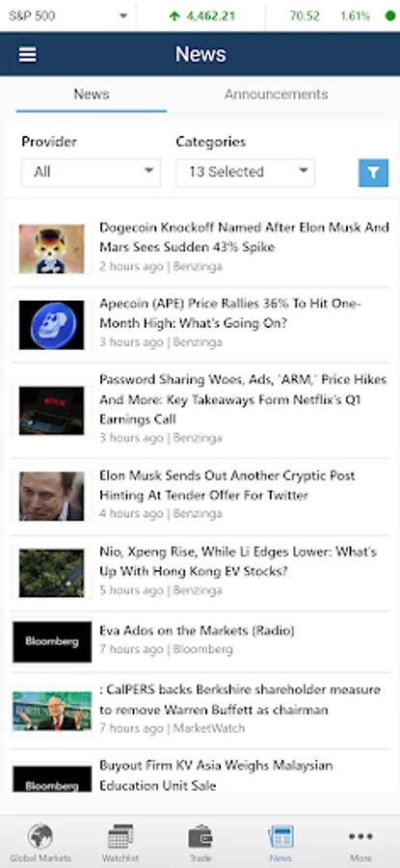This screenshot has height=868, width=400.
Task: Tap Warren Buffett article thumbnail
Action: (52, 711)
